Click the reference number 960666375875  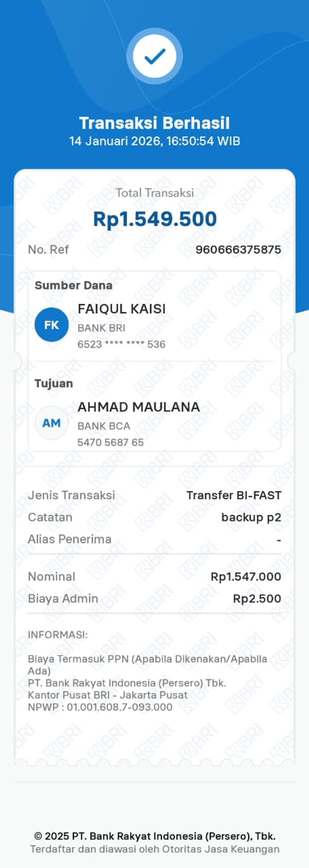[x=238, y=250]
